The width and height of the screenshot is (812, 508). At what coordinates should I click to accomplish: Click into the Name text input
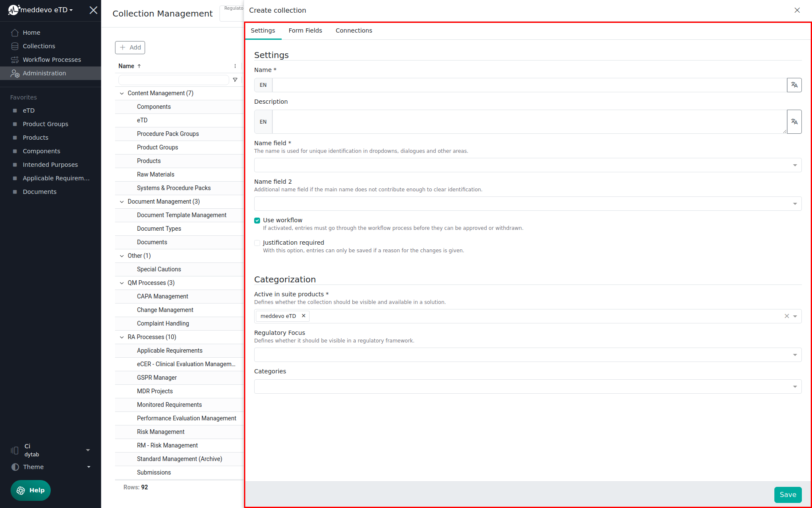529,85
